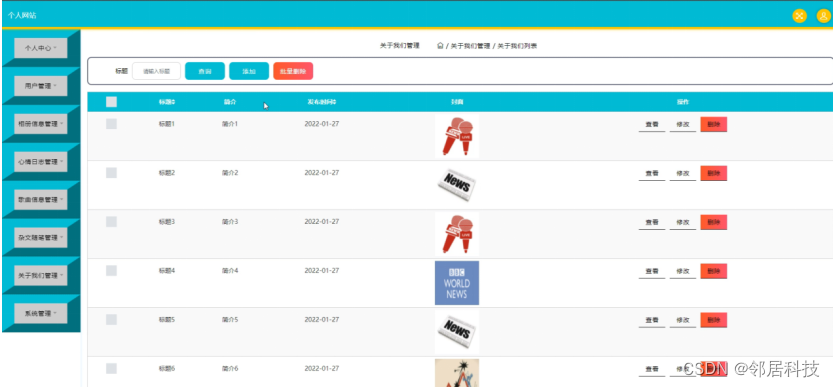835x387 pixels.
Task: Toggle the select-all checkbox in the table header
Action: click(x=111, y=102)
